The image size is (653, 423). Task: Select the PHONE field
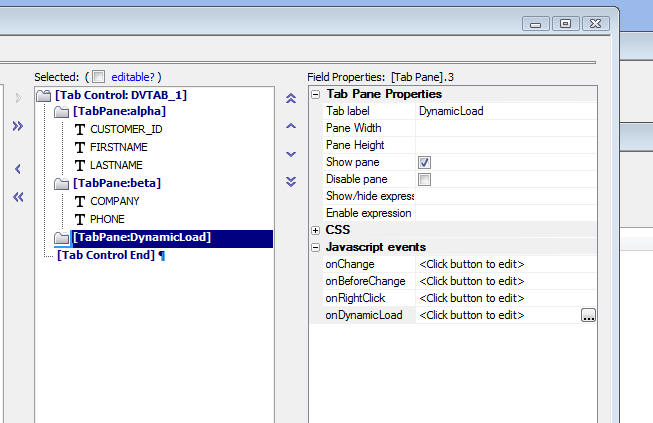(107, 219)
